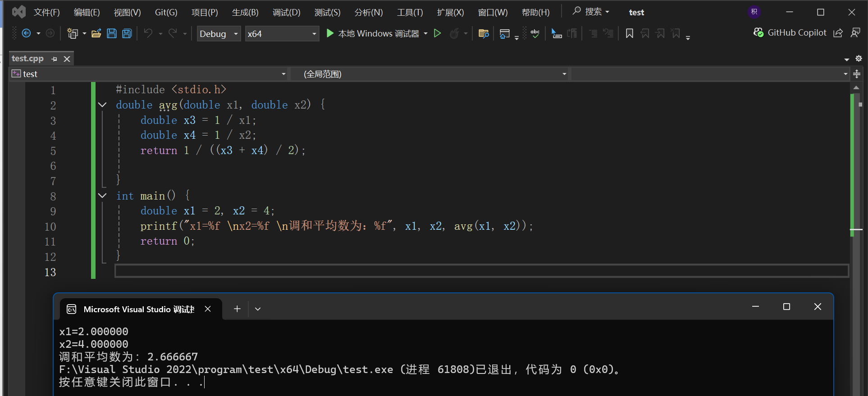Open Find in Files folder-search icon
The width and height of the screenshot is (868, 396).
point(484,33)
